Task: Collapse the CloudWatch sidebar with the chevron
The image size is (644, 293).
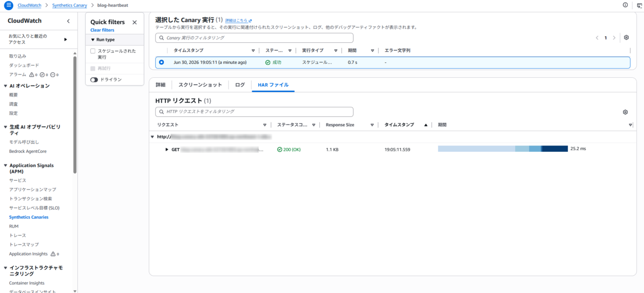Action: [x=68, y=21]
